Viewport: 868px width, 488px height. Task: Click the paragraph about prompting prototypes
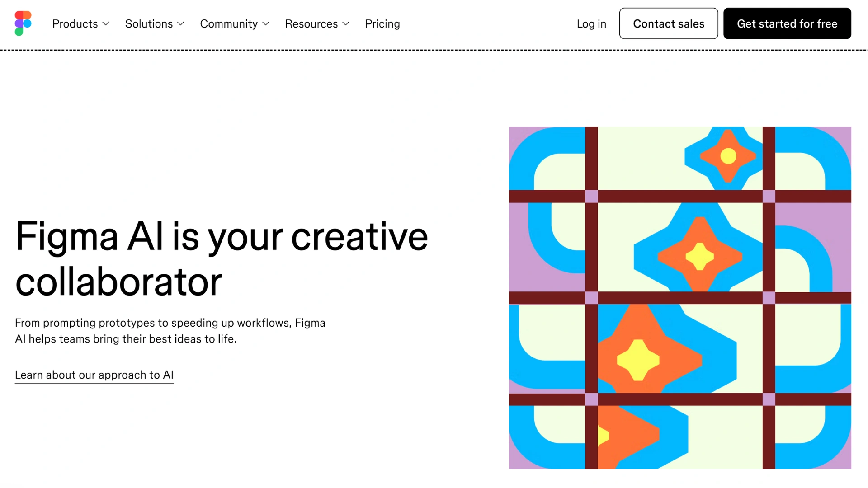[x=170, y=331]
